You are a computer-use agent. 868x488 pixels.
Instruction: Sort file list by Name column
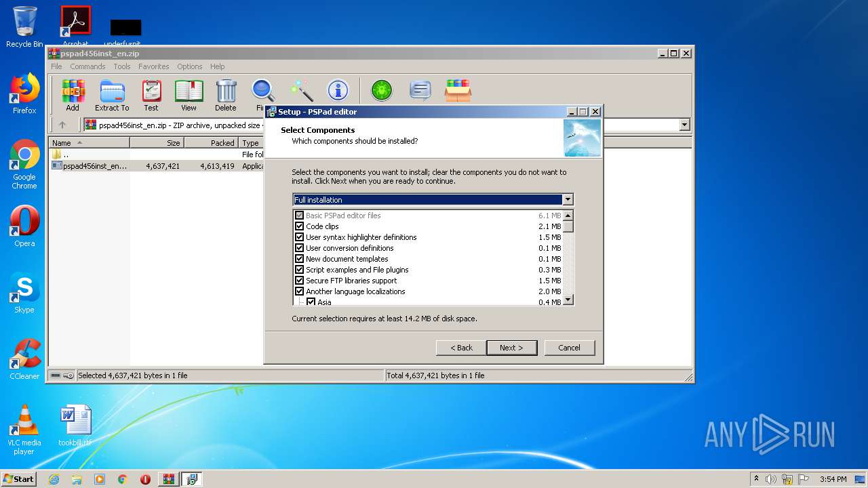tap(90, 143)
